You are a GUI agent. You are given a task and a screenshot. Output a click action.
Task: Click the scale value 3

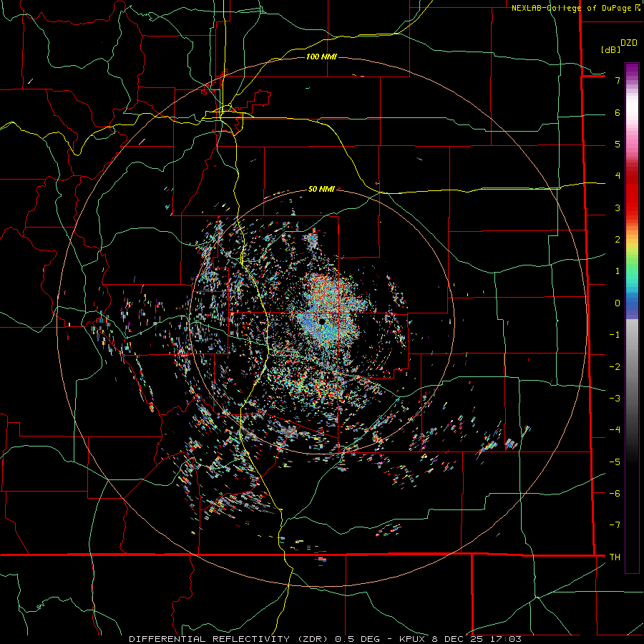click(618, 208)
